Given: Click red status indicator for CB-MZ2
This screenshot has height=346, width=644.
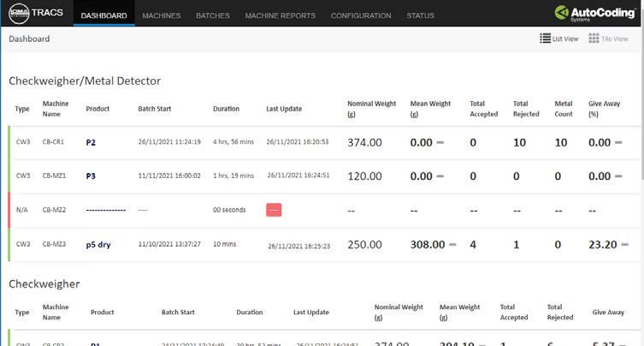Looking at the screenshot, I should tap(275, 210).
